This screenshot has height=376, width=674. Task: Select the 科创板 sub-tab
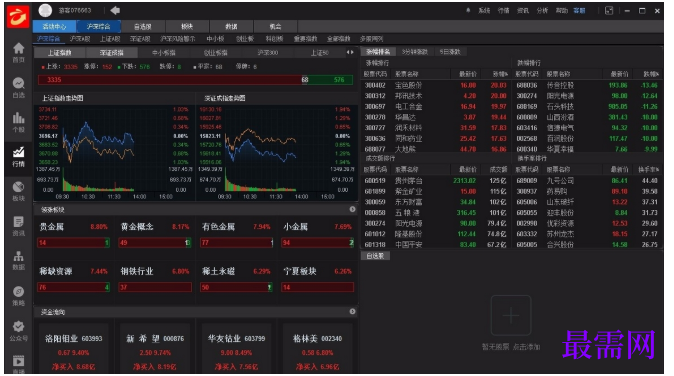pyautogui.click(x=274, y=39)
